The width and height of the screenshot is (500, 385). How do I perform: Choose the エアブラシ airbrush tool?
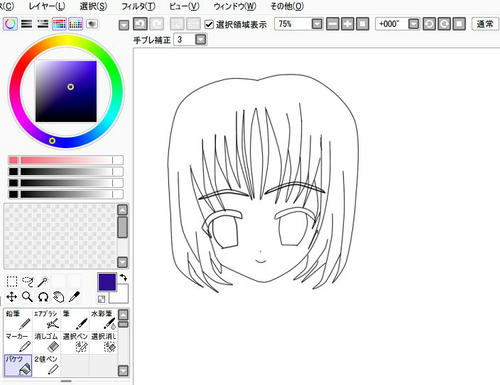click(46, 320)
